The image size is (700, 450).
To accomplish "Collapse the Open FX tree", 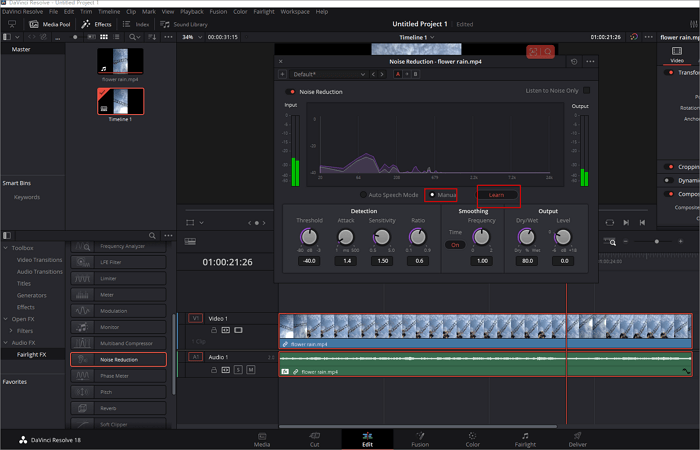I will pyautogui.click(x=6, y=319).
